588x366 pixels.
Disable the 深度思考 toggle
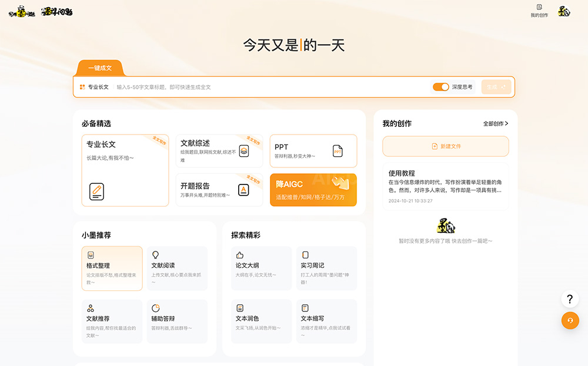(440, 86)
